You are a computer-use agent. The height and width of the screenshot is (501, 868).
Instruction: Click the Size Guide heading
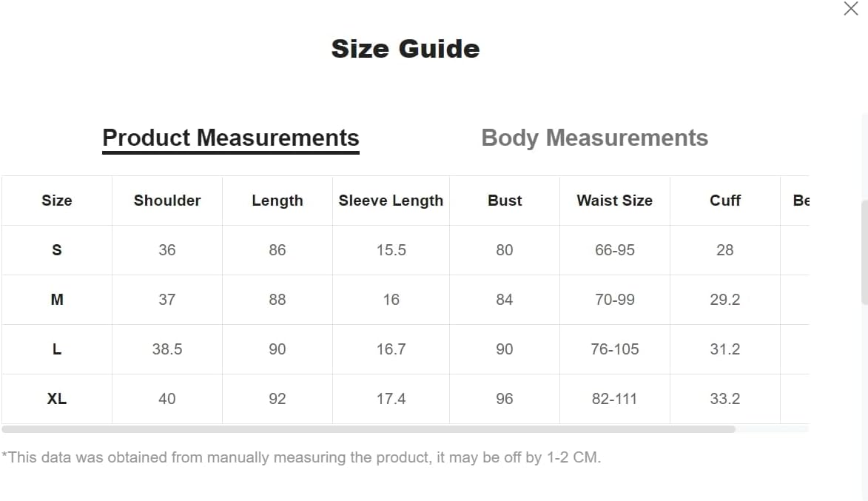[x=406, y=49]
